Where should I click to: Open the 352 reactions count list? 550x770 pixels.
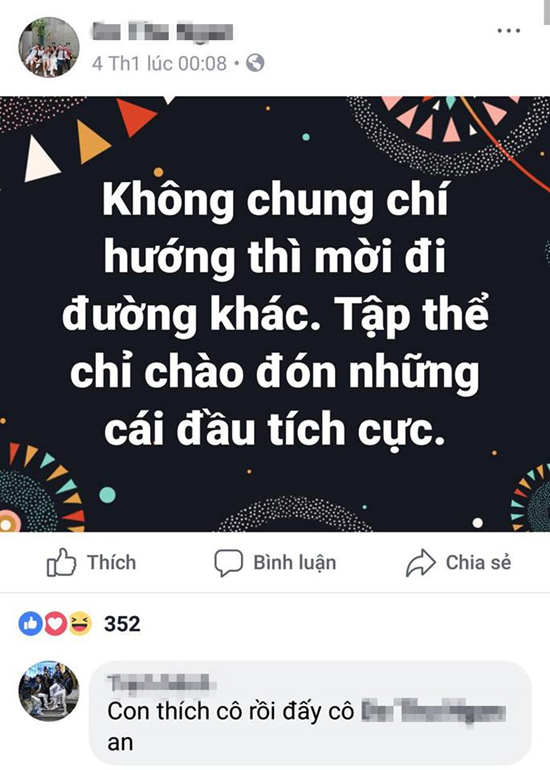pyautogui.click(x=122, y=624)
